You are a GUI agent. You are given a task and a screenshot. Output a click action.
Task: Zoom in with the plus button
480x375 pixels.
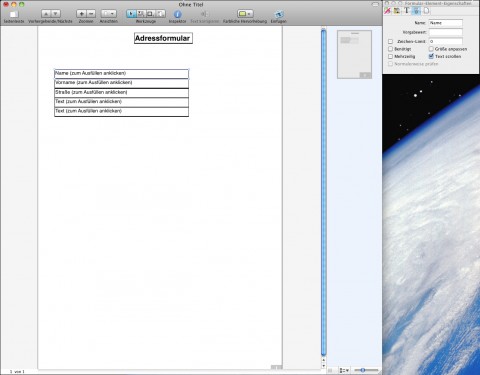[x=81, y=14]
